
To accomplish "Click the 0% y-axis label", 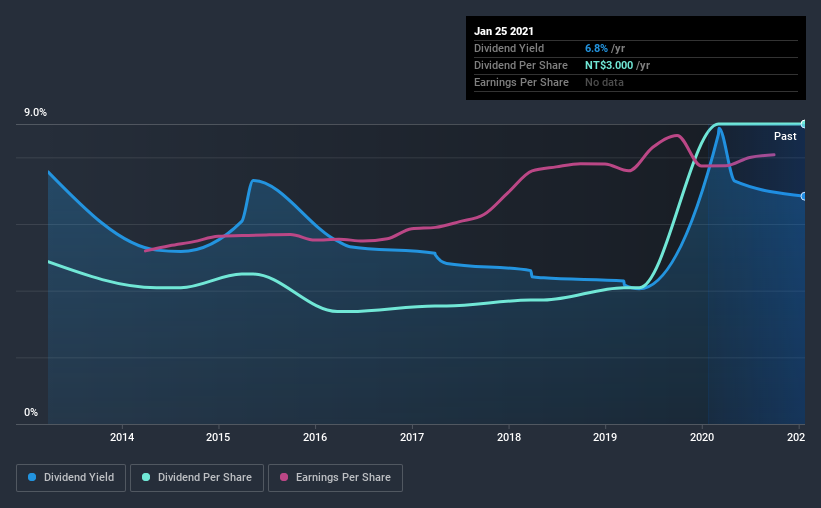I will point(31,412).
